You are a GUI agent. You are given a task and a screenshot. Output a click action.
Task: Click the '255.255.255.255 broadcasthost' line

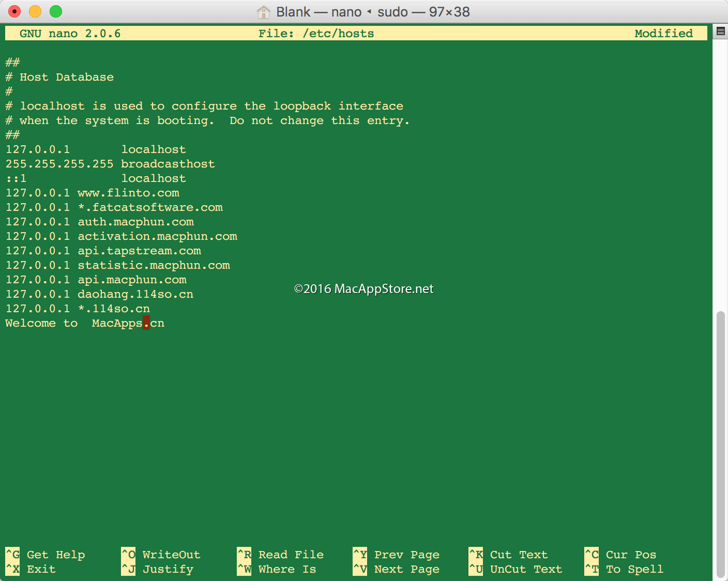pyautogui.click(x=110, y=164)
